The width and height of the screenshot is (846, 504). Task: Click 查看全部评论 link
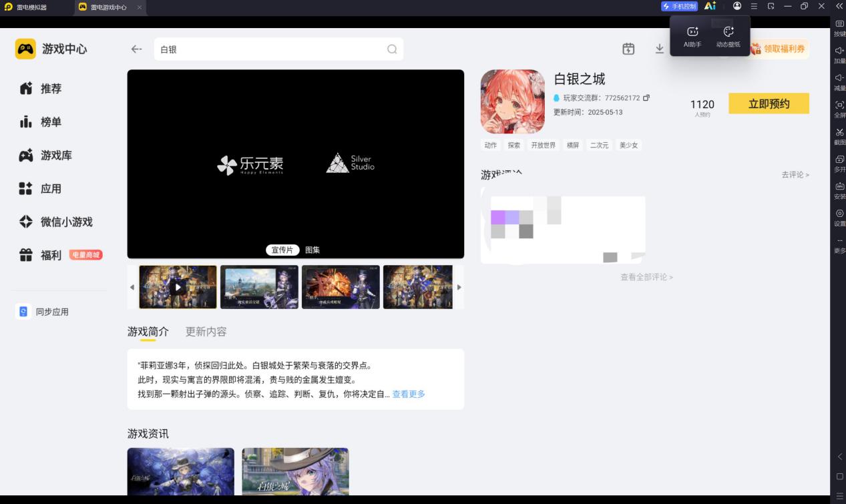coord(646,277)
